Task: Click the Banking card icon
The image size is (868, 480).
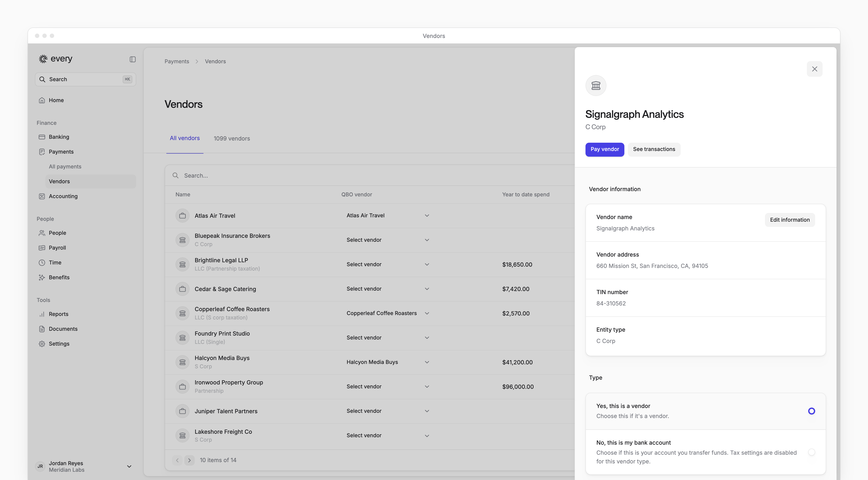Action: 42,137
